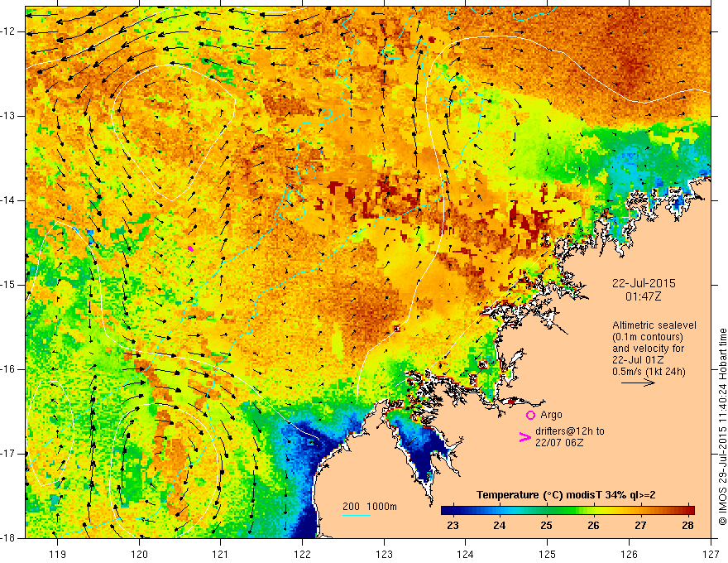Click the longitude axis label 125
Image resolution: width=728 pixels, height=563 pixels.
(548, 554)
